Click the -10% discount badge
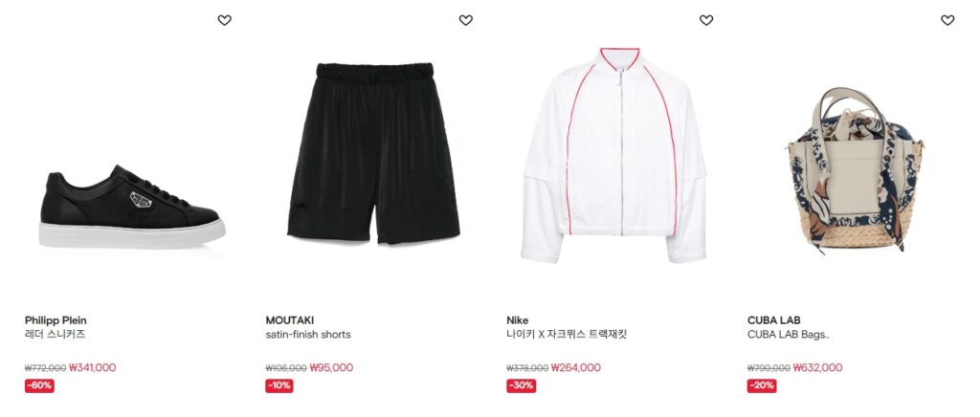 [x=279, y=385]
